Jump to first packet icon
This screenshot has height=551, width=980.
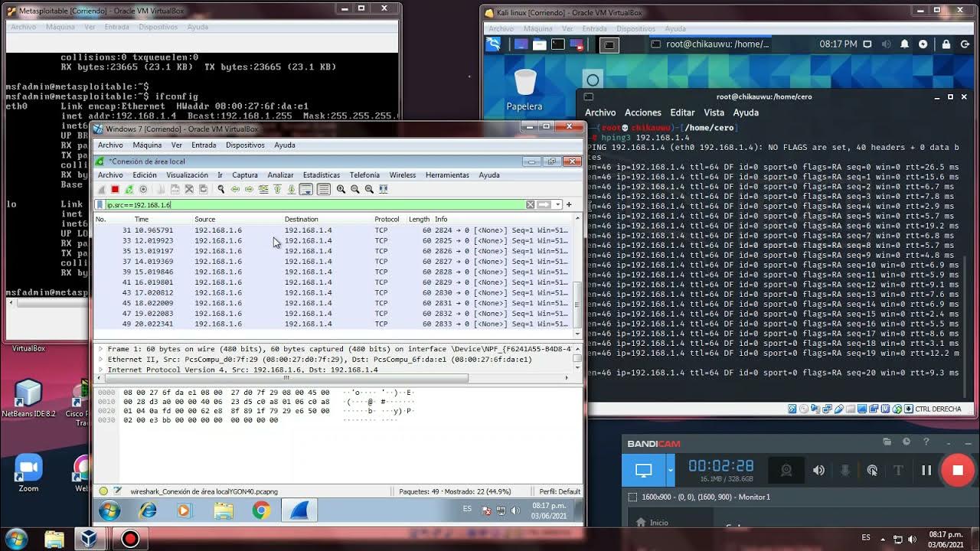278,189
